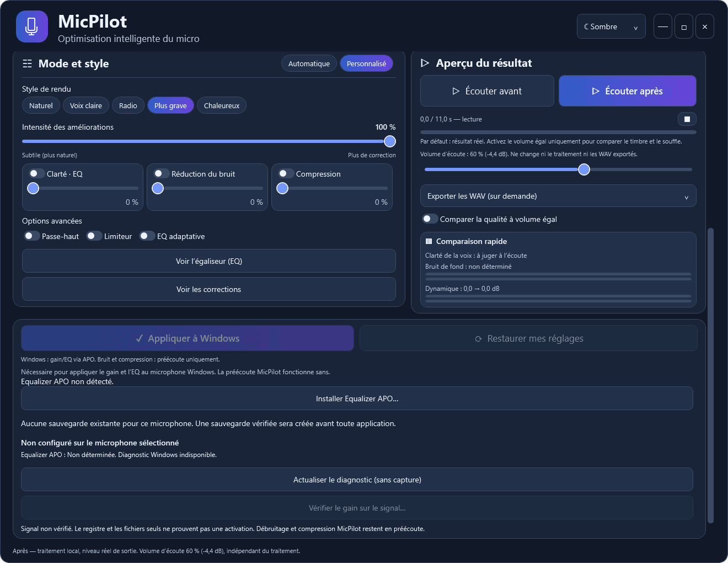The image size is (728, 563).
Task: Click Restaurer mes réglages button
Action: coord(528,338)
